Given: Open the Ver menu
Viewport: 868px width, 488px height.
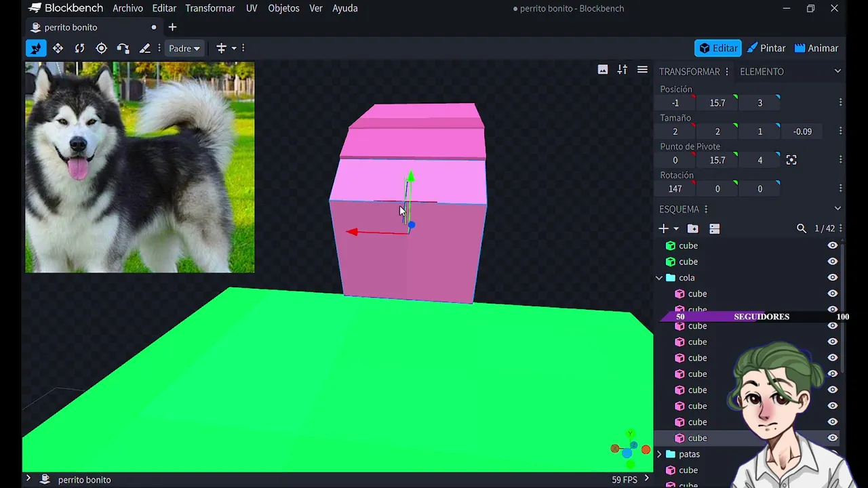Looking at the screenshot, I should (316, 8).
